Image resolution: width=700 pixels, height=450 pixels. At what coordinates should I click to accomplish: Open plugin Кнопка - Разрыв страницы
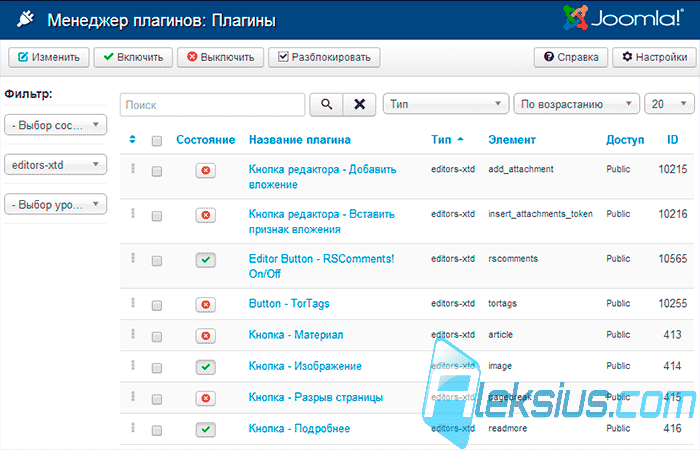tap(316, 397)
